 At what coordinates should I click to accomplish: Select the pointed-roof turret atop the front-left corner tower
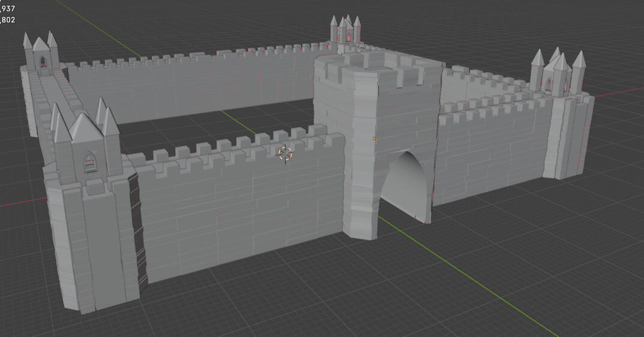point(85,141)
